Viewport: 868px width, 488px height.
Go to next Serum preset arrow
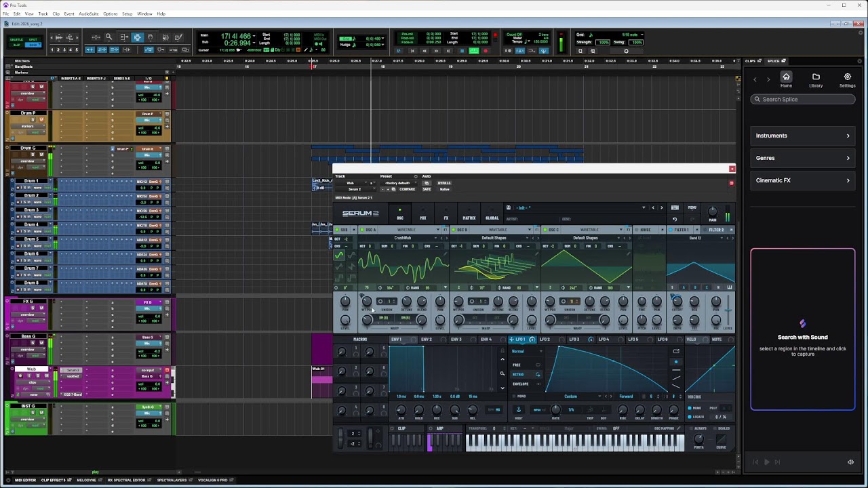662,207
